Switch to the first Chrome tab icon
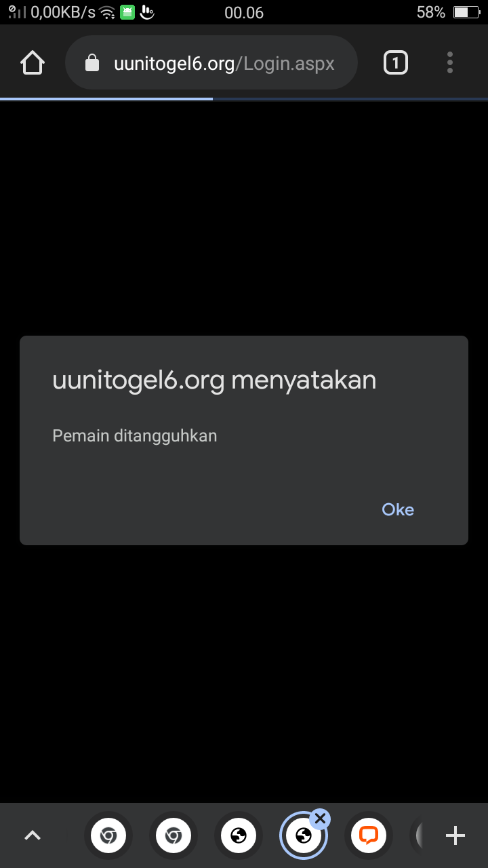 pyautogui.click(x=108, y=835)
